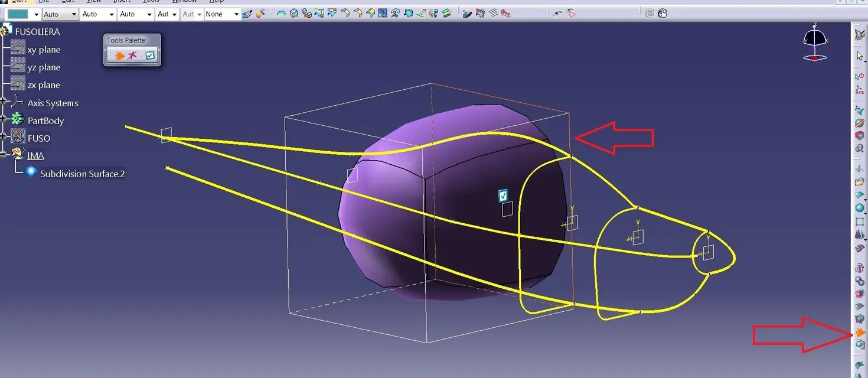The width and height of the screenshot is (868, 378).
Task: Select the arrow selection tool
Action: click(860, 56)
